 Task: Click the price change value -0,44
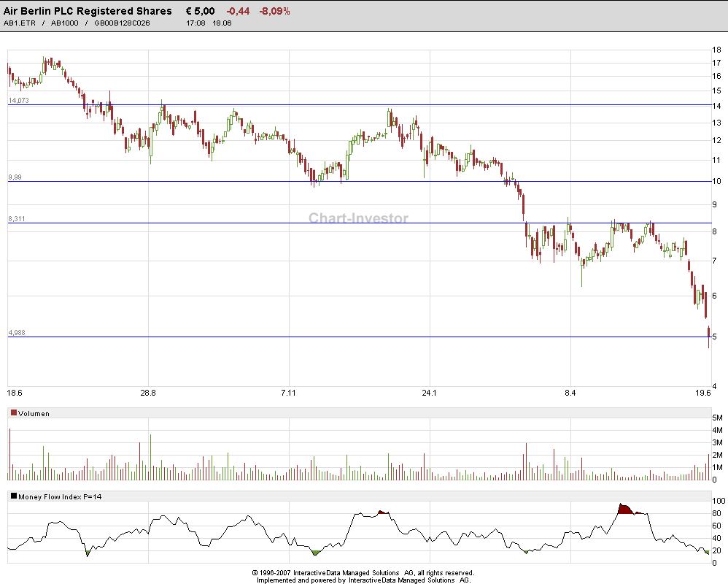click(238, 11)
